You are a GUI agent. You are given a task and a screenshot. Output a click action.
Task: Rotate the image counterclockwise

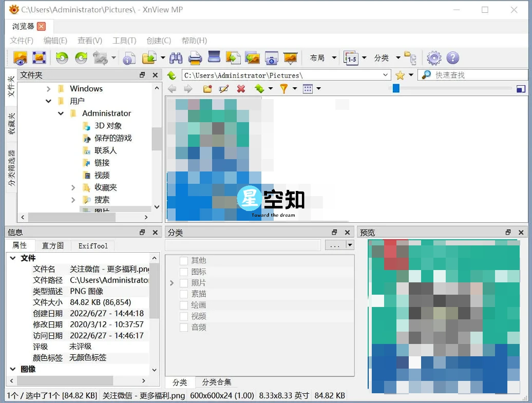62,57
